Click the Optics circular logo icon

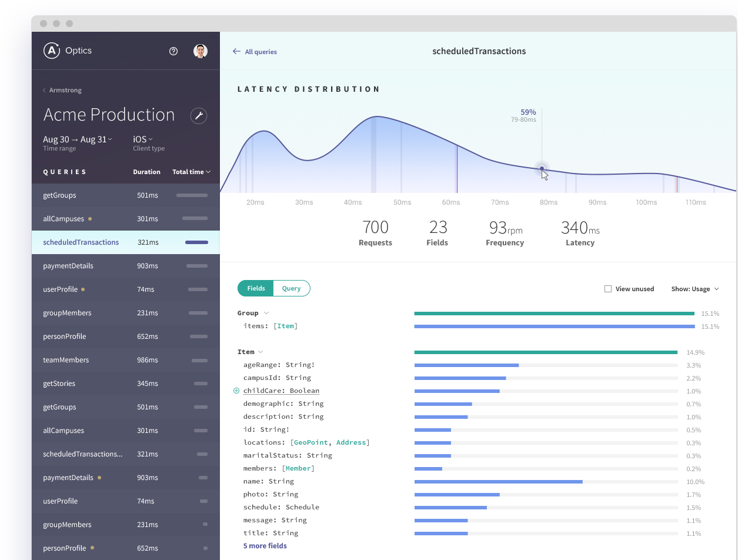pyautogui.click(x=51, y=51)
